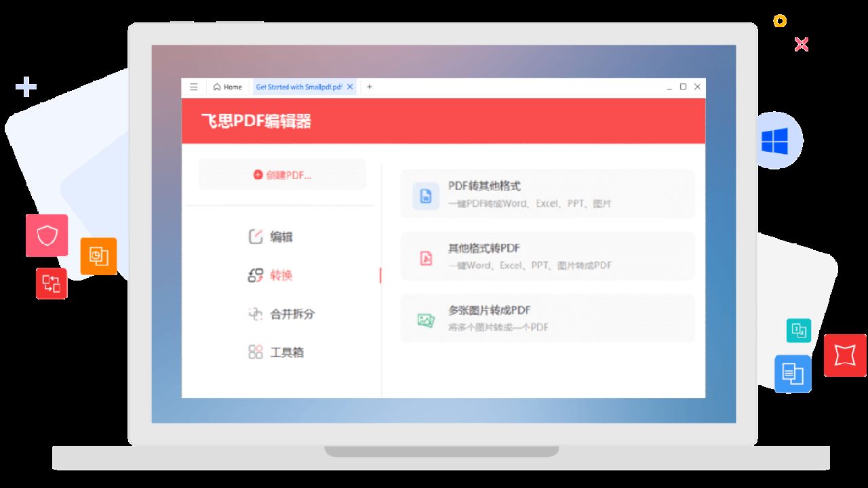Maximize the application window
The height and width of the screenshot is (488, 868).
684,87
